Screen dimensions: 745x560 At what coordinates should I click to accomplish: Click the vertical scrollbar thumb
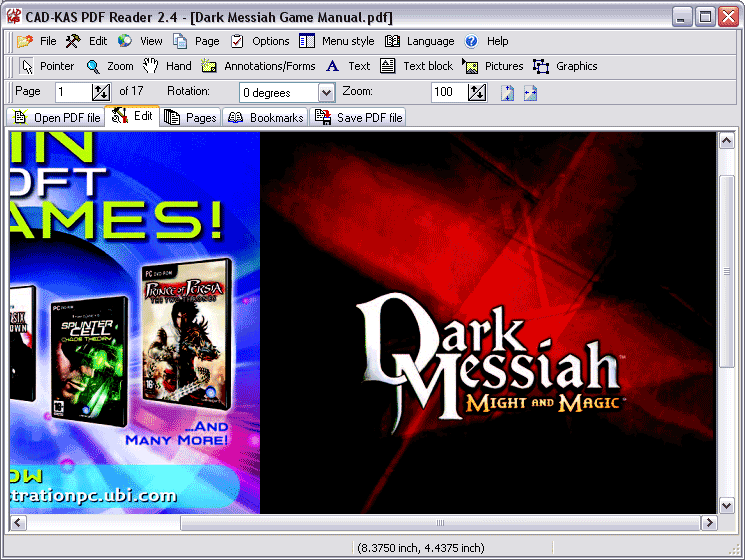tap(726, 271)
